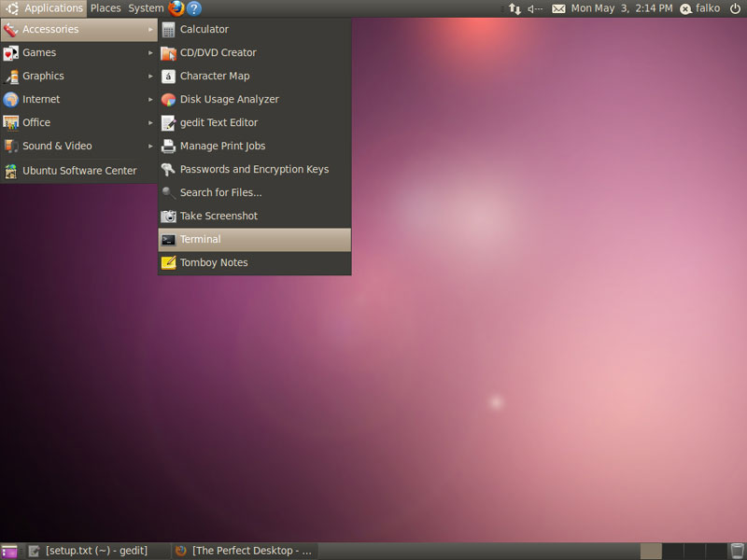Switch to The Perfect Desktop Firefox window
The height and width of the screenshot is (560, 747).
tap(245, 551)
